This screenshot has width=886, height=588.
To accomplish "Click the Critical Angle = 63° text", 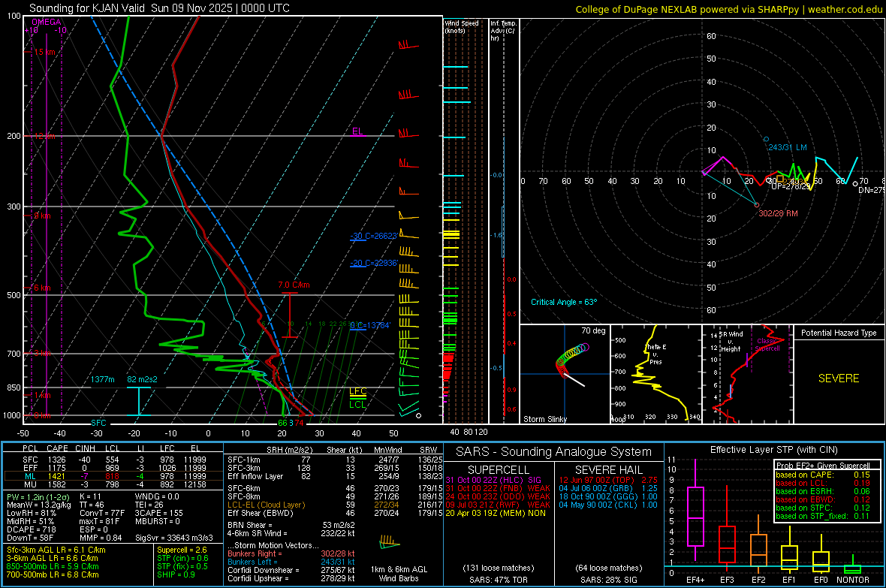I will coord(563,303).
